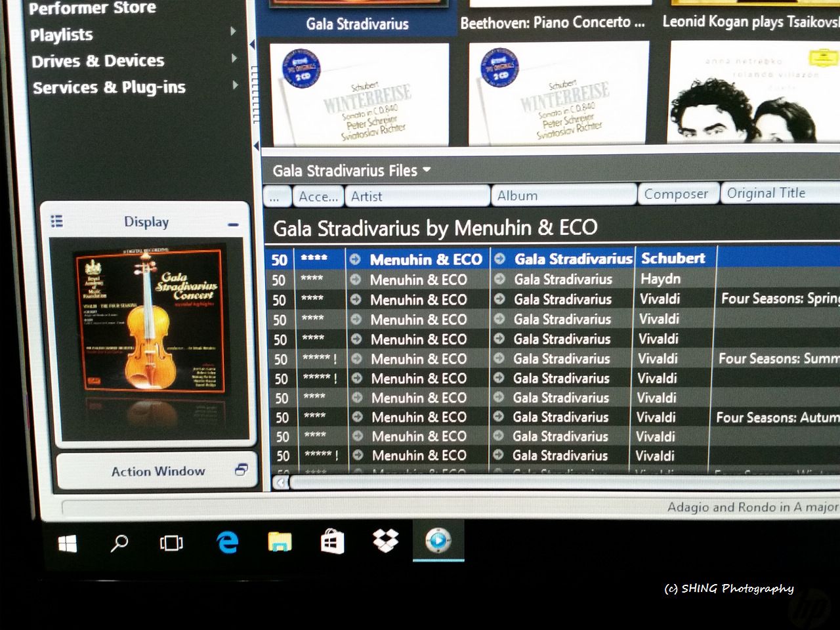
Task: Expand the Drives & Devices arrow
Action: (234, 58)
